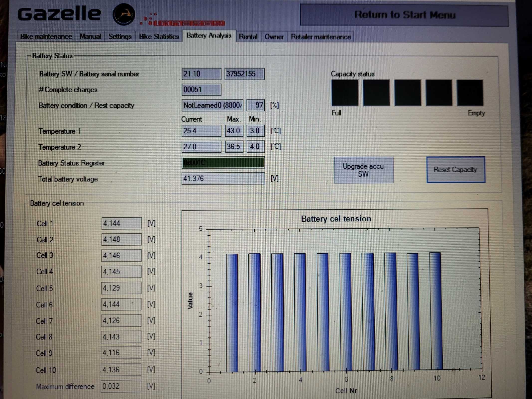Click the Complete charges count field
This screenshot has height=399, width=532.
pyautogui.click(x=201, y=90)
